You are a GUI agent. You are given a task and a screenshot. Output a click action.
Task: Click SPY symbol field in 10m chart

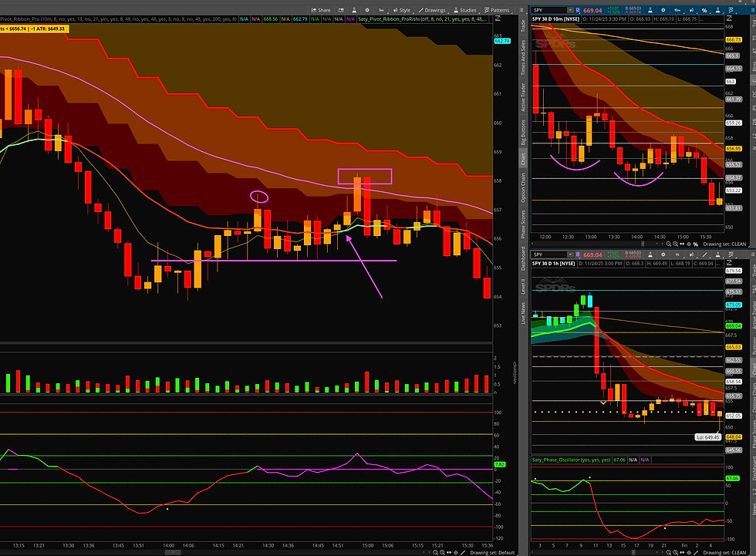pyautogui.click(x=549, y=10)
